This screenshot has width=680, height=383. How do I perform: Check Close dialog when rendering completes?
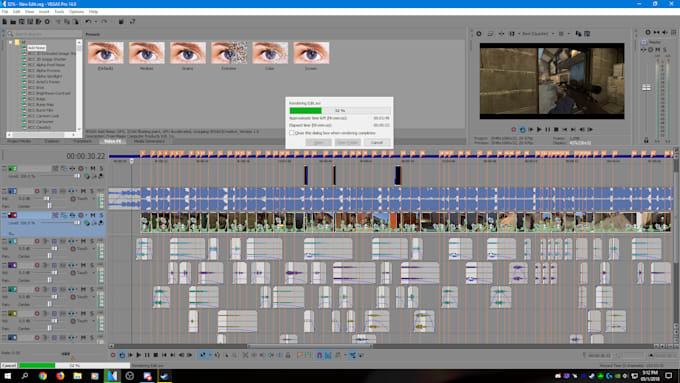pyautogui.click(x=292, y=133)
